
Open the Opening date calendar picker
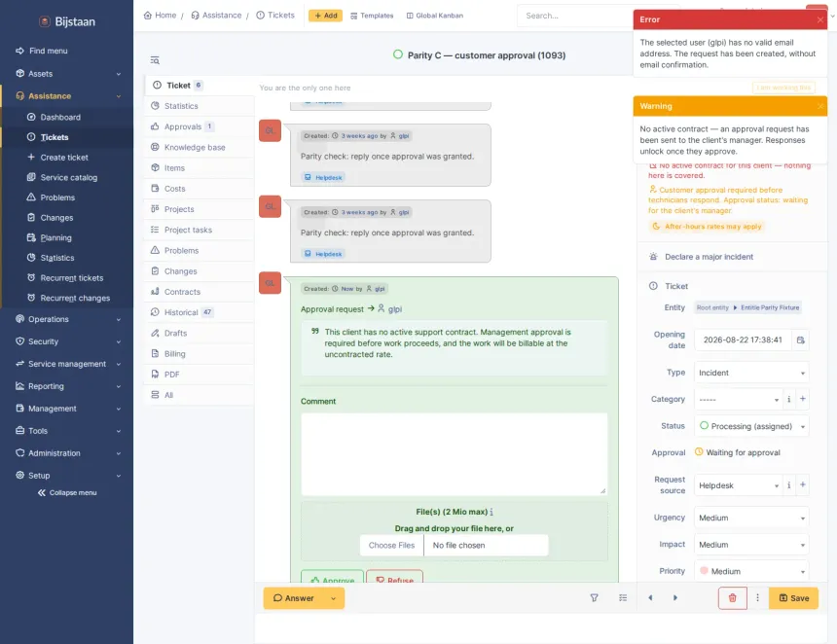801,340
